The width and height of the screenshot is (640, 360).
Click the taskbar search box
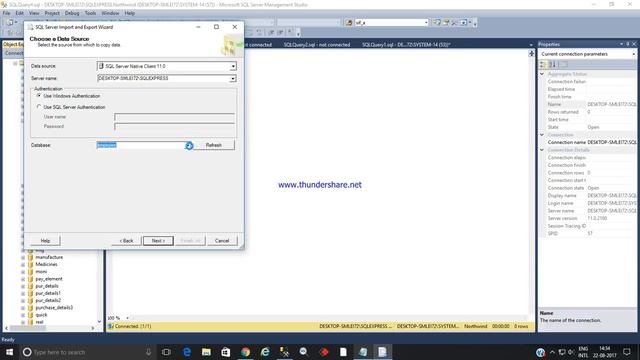click(87, 352)
